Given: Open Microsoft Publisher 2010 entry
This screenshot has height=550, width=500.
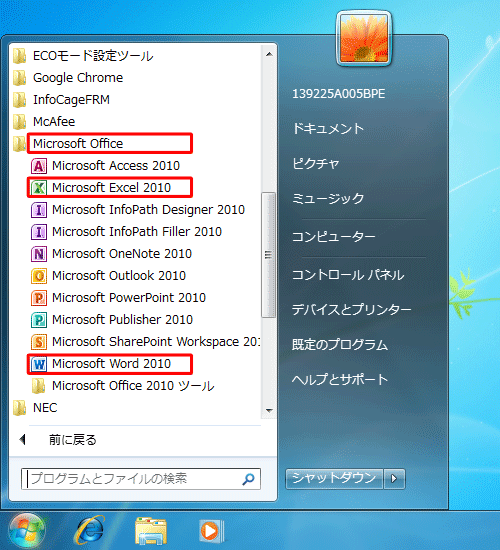Looking at the screenshot, I should coord(122,320).
